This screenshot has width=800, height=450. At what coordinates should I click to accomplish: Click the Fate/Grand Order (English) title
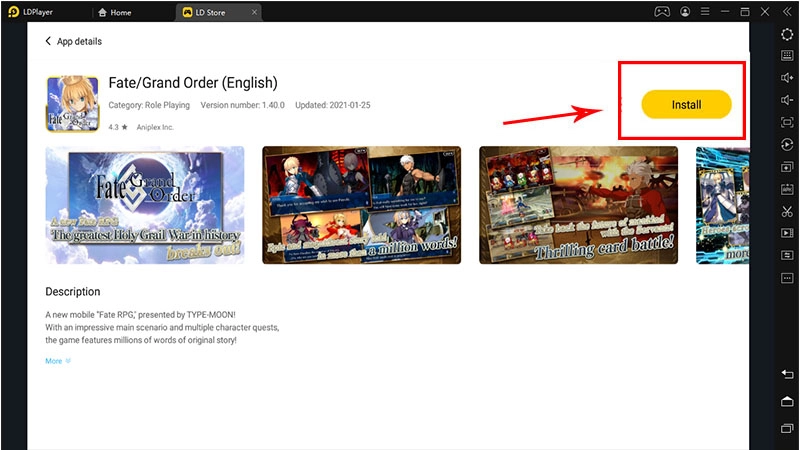(x=193, y=83)
